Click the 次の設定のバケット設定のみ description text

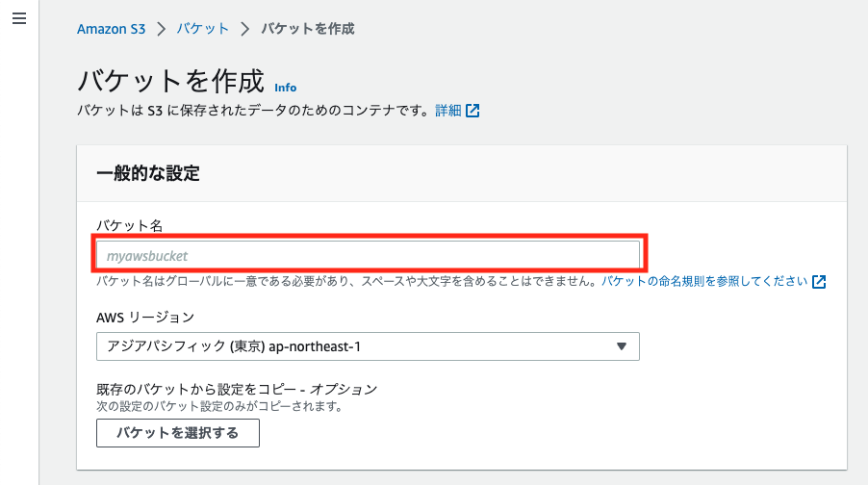tap(220, 406)
